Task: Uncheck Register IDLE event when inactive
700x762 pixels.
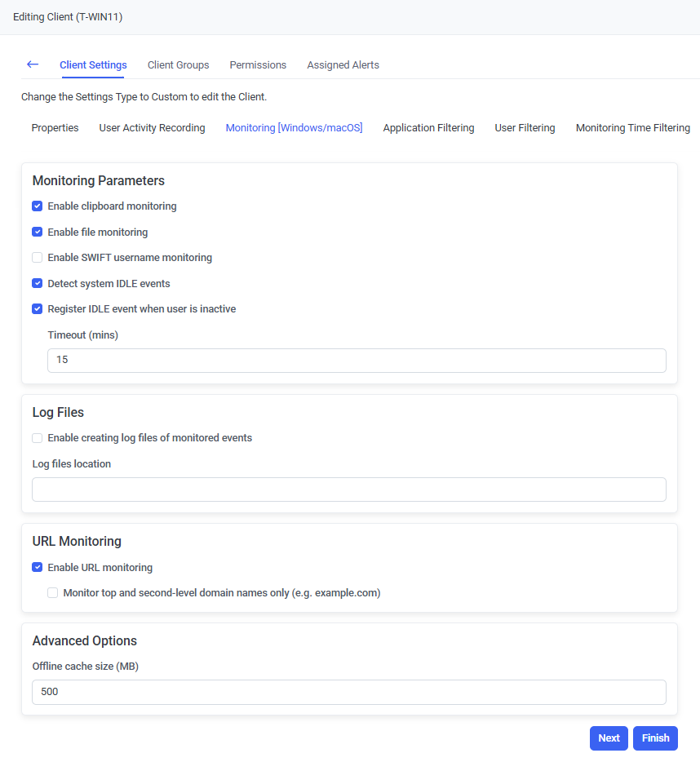Action: click(x=38, y=309)
